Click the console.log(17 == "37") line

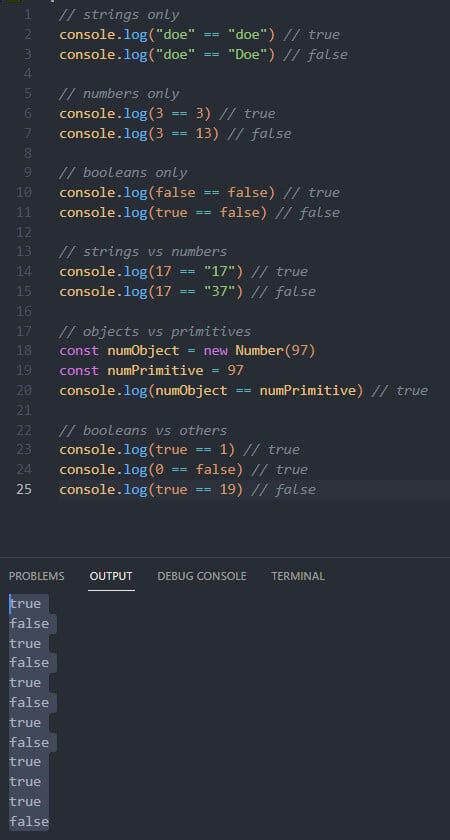coord(152,291)
